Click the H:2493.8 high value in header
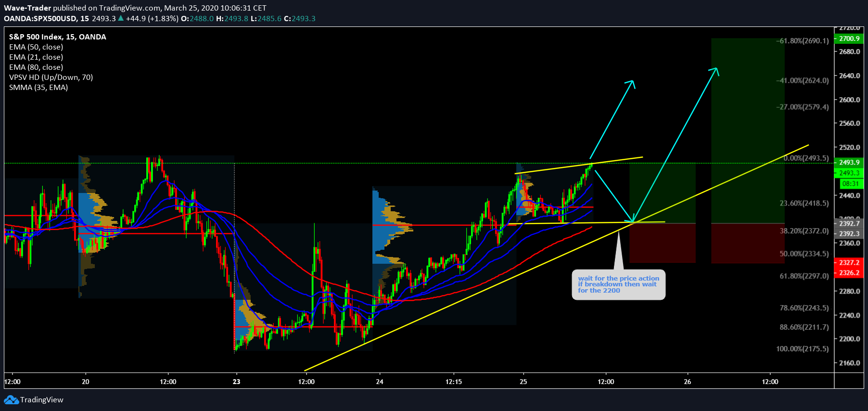Image resolution: width=868 pixels, height=411 pixels. tap(232, 18)
